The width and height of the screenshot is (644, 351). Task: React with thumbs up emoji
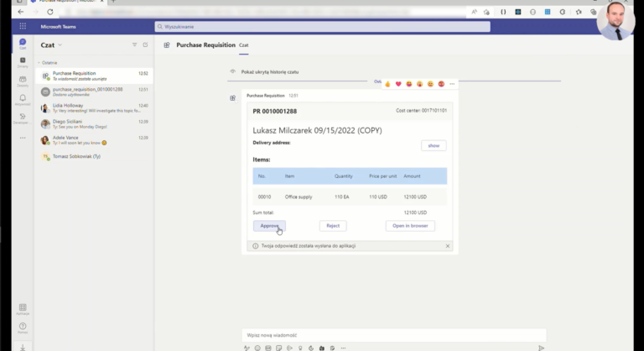(387, 84)
